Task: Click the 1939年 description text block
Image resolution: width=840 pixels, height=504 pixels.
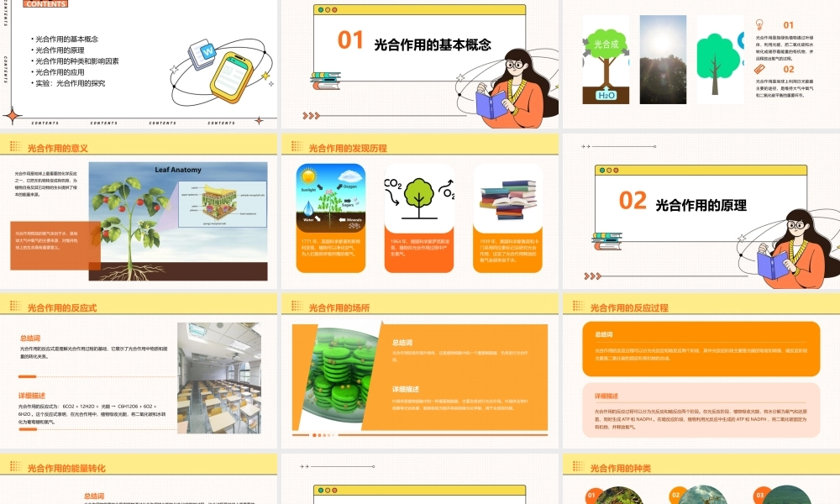Action: click(508, 250)
